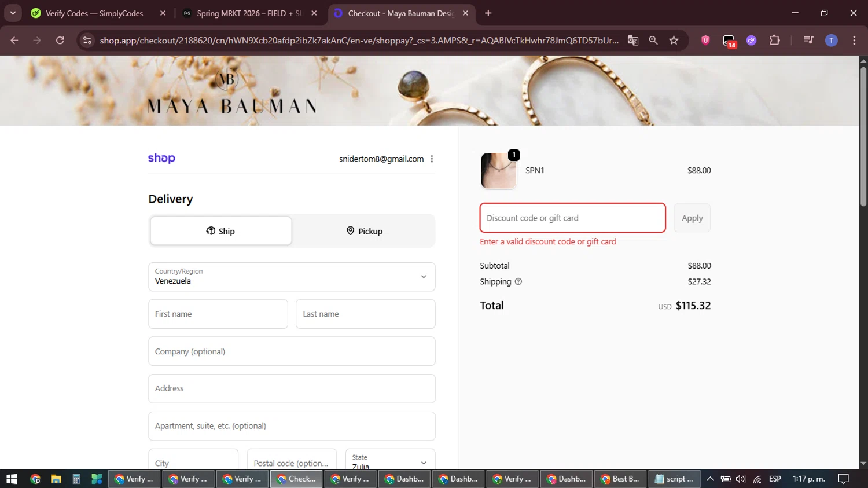Viewport: 868px width, 488px height.
Task: Open the network Wi-Fi icon
Action: coord(757,479)
